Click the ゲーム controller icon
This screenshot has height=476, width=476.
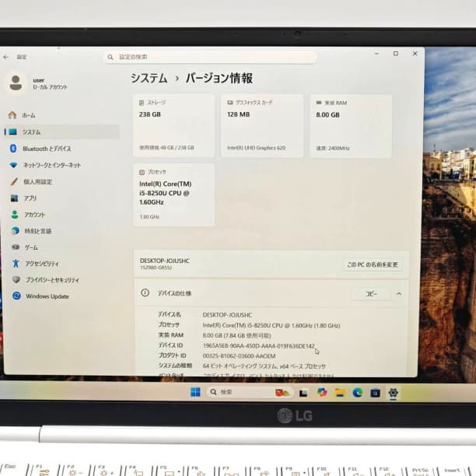click(x=16, y=247)
